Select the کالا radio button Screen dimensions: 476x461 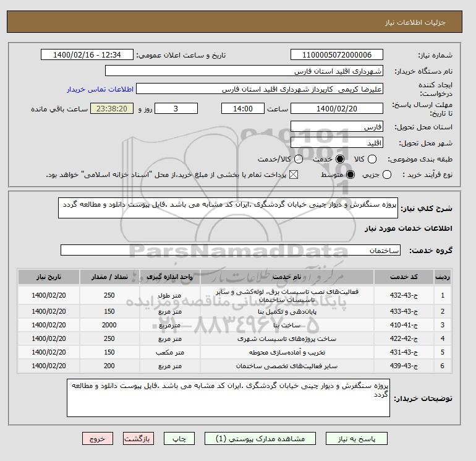[x=372, y=159]
